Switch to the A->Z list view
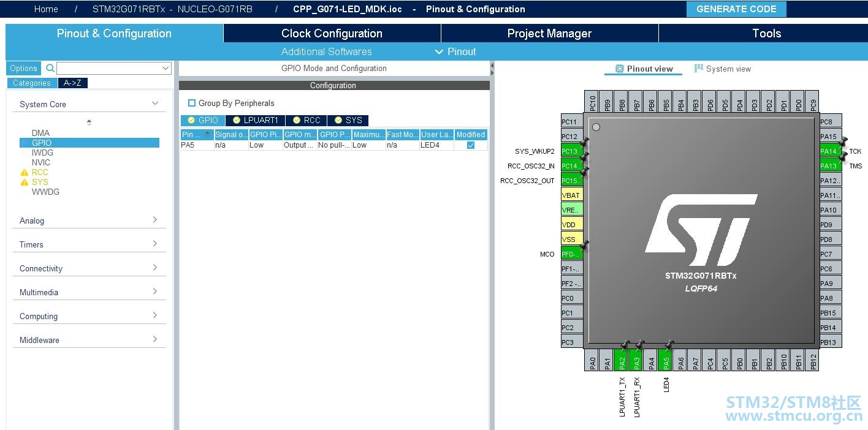Image resolution: width=868 pixels, height=430 pixels. [x=73, y=83]
